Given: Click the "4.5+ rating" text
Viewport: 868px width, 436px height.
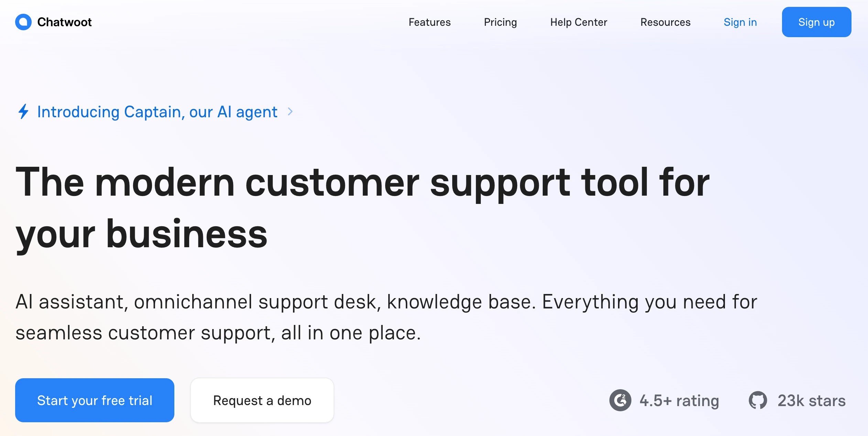Looking at the screenshot, I should tap(679, 400).
